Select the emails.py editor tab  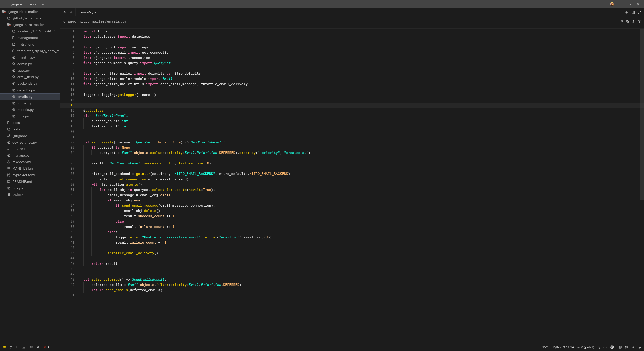click(89, 12)
